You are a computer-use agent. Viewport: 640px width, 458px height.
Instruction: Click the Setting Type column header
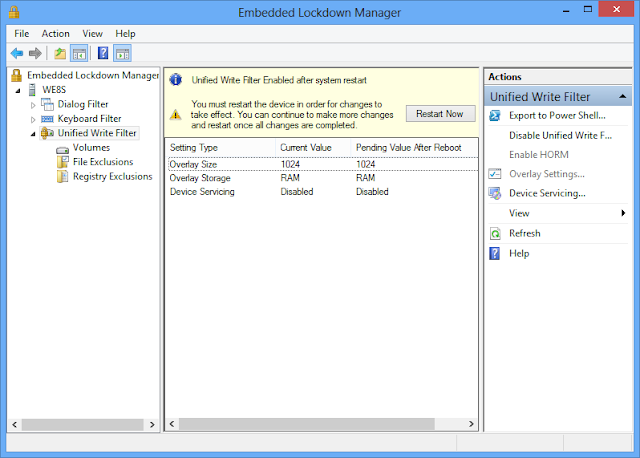click(x=220, y=148)
